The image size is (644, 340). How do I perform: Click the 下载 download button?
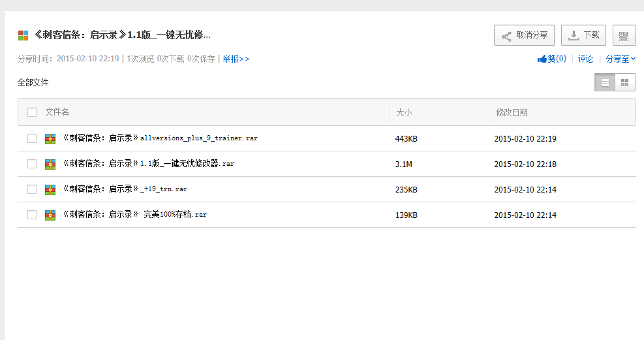tap(583, 35)
